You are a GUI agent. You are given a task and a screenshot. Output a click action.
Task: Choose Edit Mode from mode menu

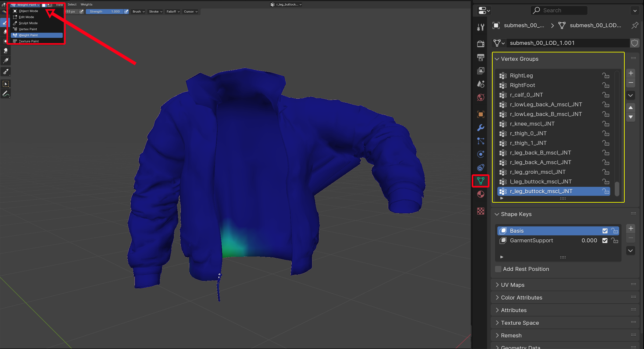26,17
